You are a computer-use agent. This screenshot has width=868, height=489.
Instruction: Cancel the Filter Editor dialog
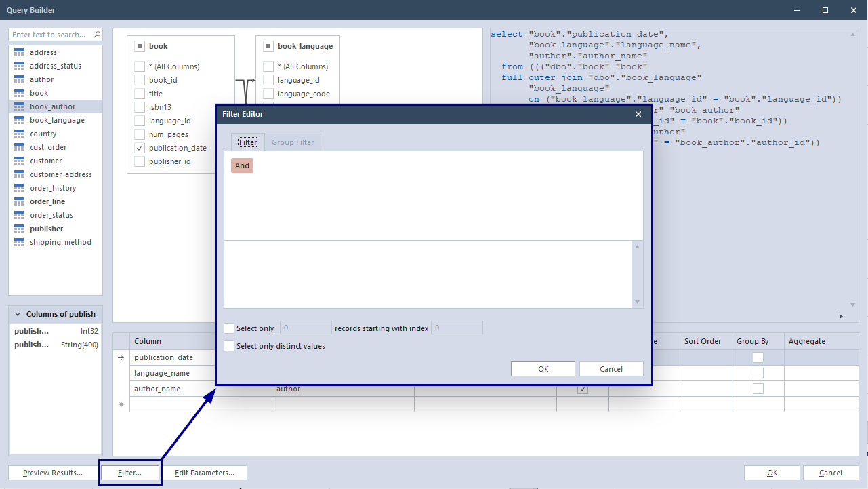coord(611,369)
